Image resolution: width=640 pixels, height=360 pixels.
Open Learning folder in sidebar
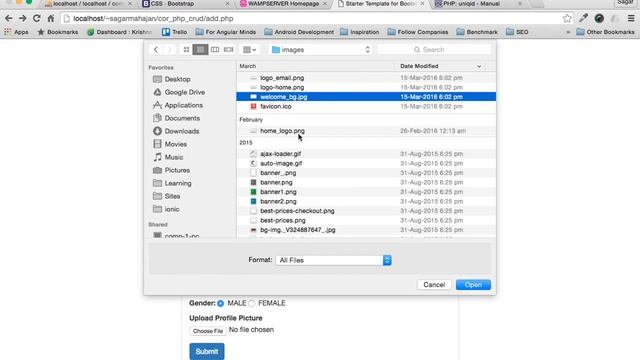(172, 183)
